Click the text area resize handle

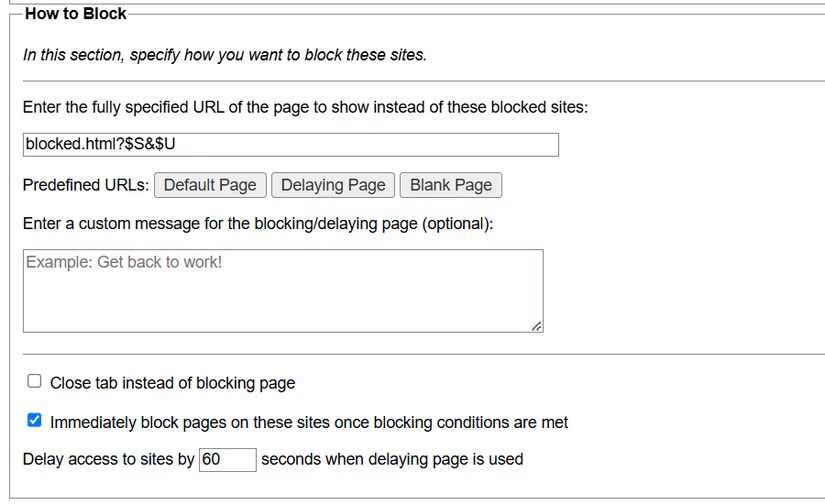537,326
